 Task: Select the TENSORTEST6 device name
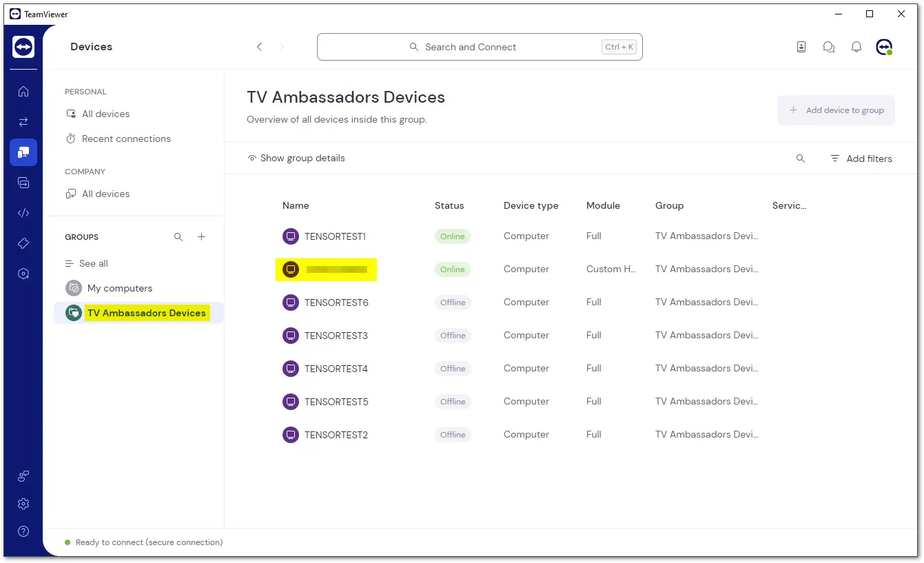tap(336, 303)
